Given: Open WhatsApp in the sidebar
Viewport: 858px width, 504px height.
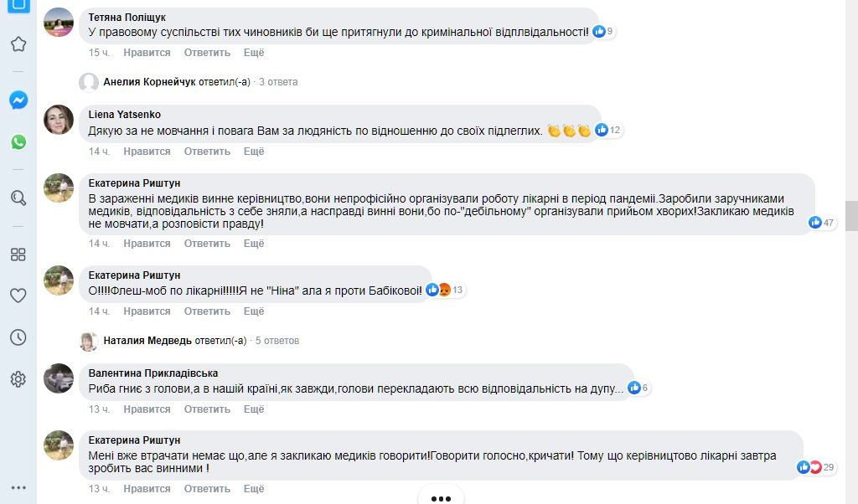Looking at the screenshot, I should point(18,141).
